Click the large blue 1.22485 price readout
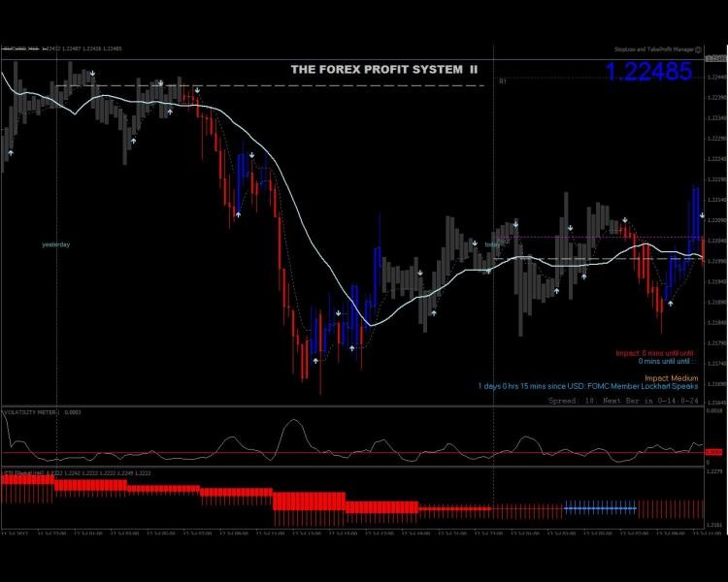The height and width of the screenshot is (582, 728). pyautogui.click(x=648, y=72)
